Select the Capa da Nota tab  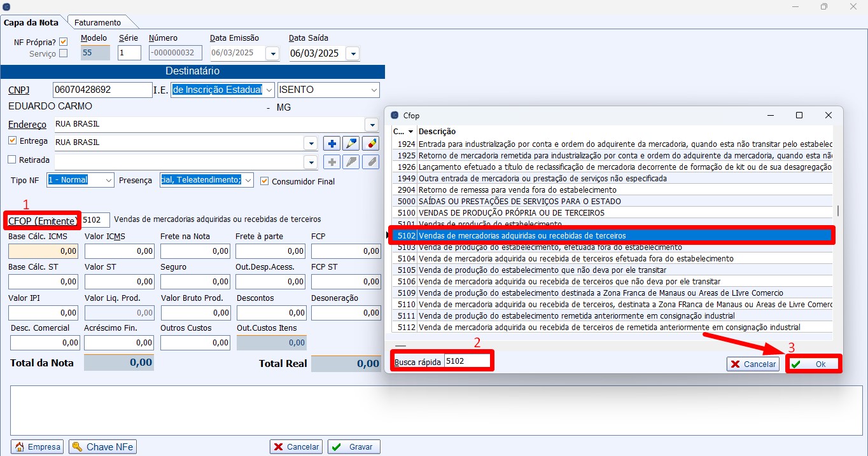(32, 22)
